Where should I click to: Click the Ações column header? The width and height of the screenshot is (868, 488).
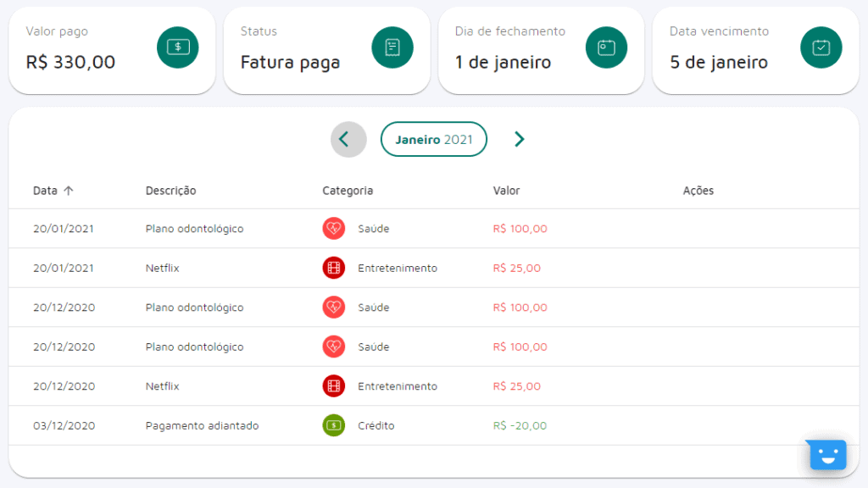(698, 191)
